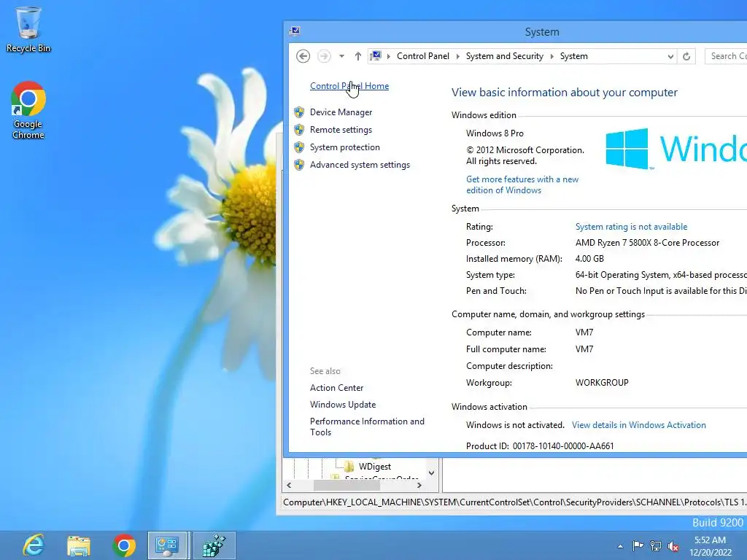This screenshot has height=560, width=747.
Task: Click the Product ID value
Action: pos(563,446)
